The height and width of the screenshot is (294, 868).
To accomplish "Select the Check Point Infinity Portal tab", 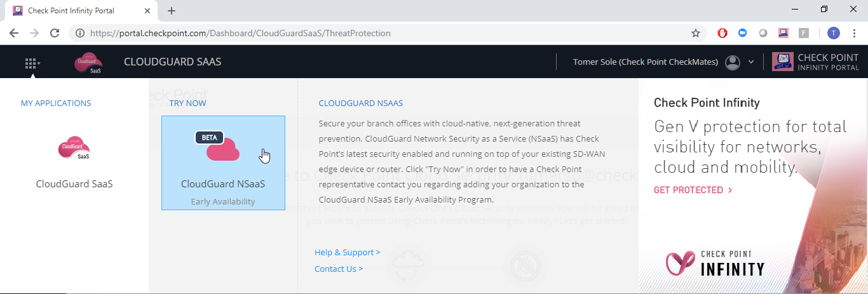I will 81,11.
